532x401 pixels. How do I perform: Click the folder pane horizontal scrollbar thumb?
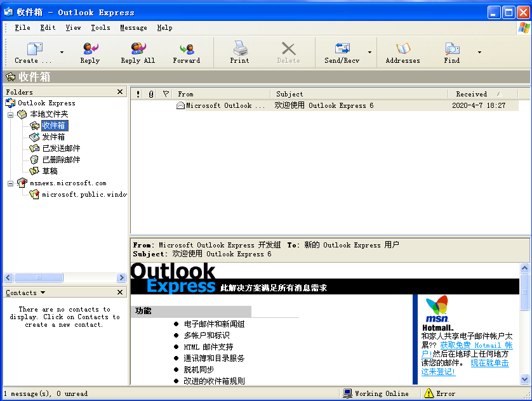pos(38,278)
